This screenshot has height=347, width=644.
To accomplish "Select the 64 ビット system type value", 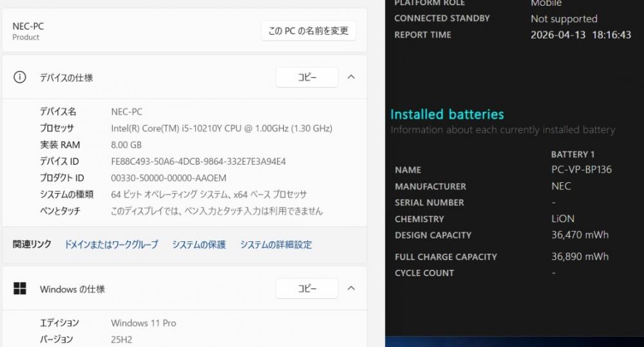I will tap(209, 194).
